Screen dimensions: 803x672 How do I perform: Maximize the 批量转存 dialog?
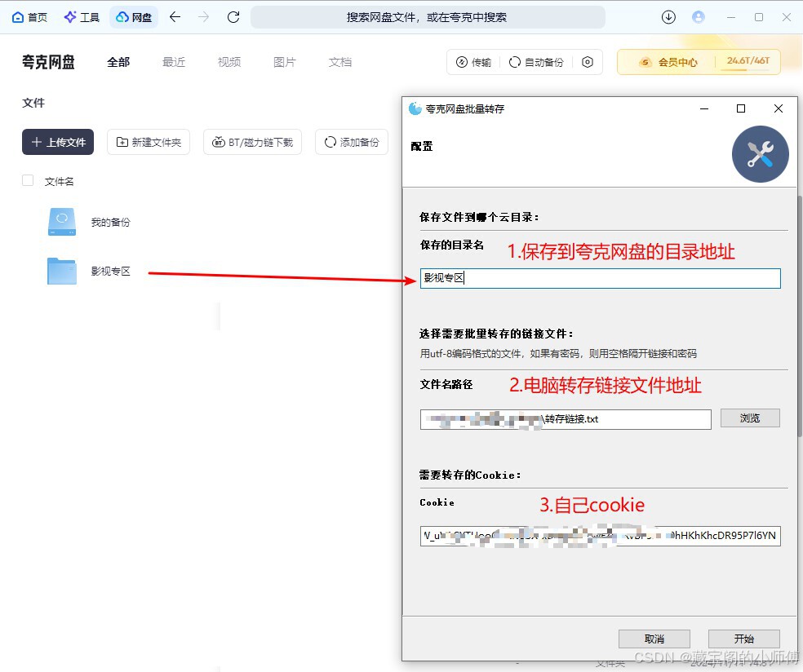[x=740, y=108]
